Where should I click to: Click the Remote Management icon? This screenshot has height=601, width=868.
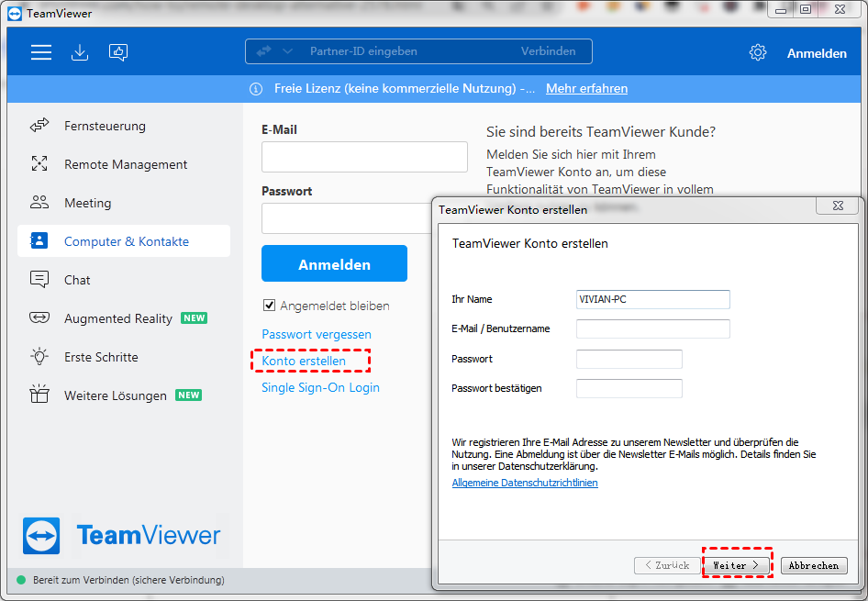(x=39, y=164)
